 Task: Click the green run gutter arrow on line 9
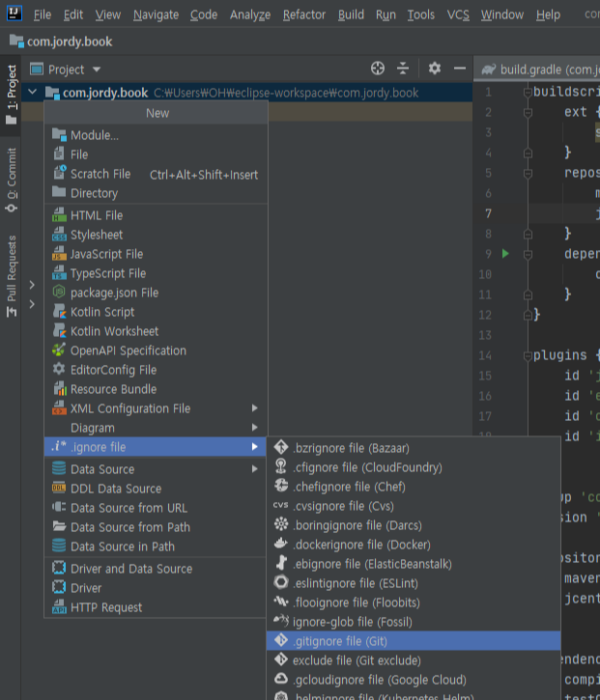coord(505,254)
